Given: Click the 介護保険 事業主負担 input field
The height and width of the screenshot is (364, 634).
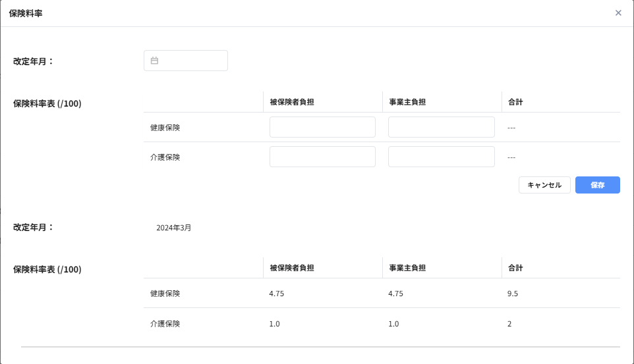Looking at the screenshot, I should coord(441,157).
